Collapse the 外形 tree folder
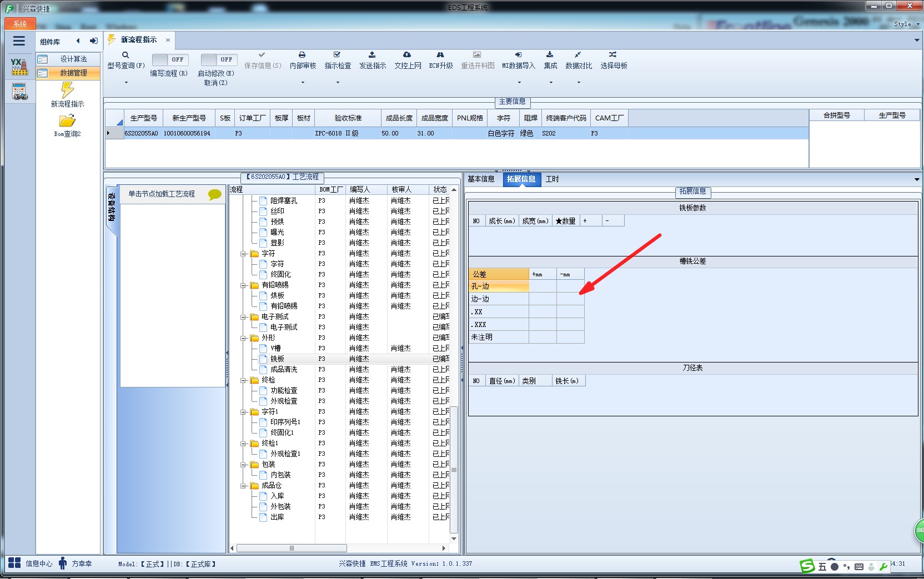This screenshot has width=924, height=579. click(243, 338)
